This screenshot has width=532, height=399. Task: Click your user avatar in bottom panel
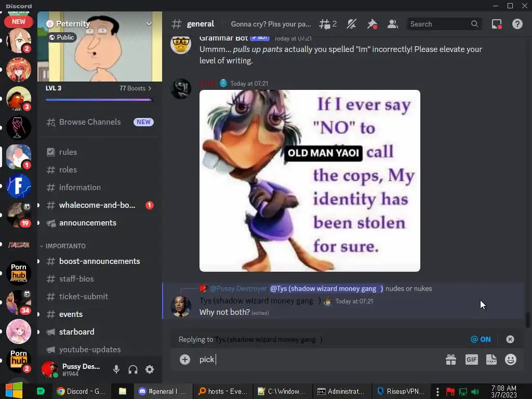pyautogui.click(x=49, y=369)
